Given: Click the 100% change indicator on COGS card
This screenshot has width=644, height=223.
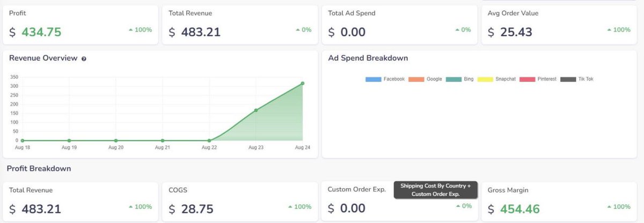Looking at the screenshot, I should click(299, 206).
